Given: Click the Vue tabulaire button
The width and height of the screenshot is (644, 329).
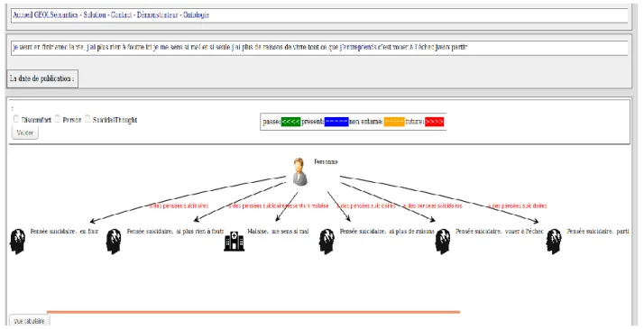Looking at the screenshot, I should point(29,321).
